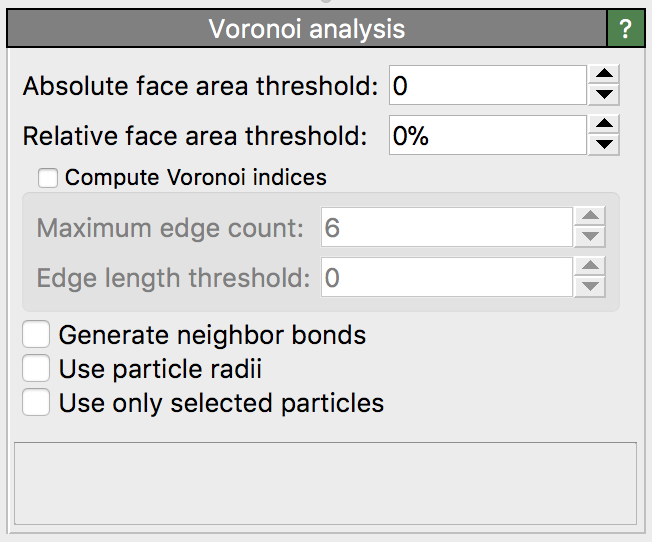Click the relative face area threshold field
The height and width of the screenshot is (542, 652).
487,136
